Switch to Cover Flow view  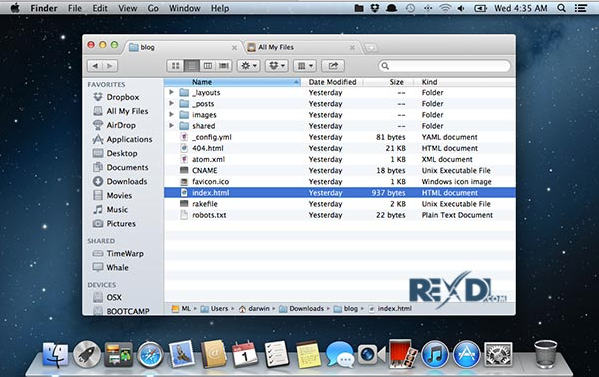(x=224, y=66)
